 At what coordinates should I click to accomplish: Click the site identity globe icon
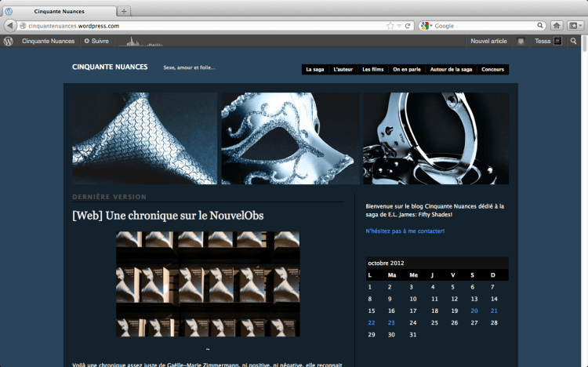tap(23, 26)
